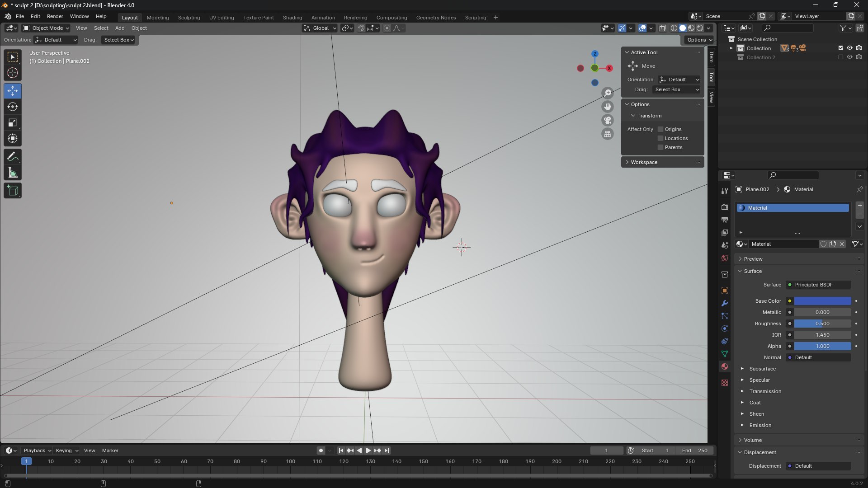
Task: Enable Affect Only Origins checkbox
Action: pyautogui.click(x=660, y=129)
